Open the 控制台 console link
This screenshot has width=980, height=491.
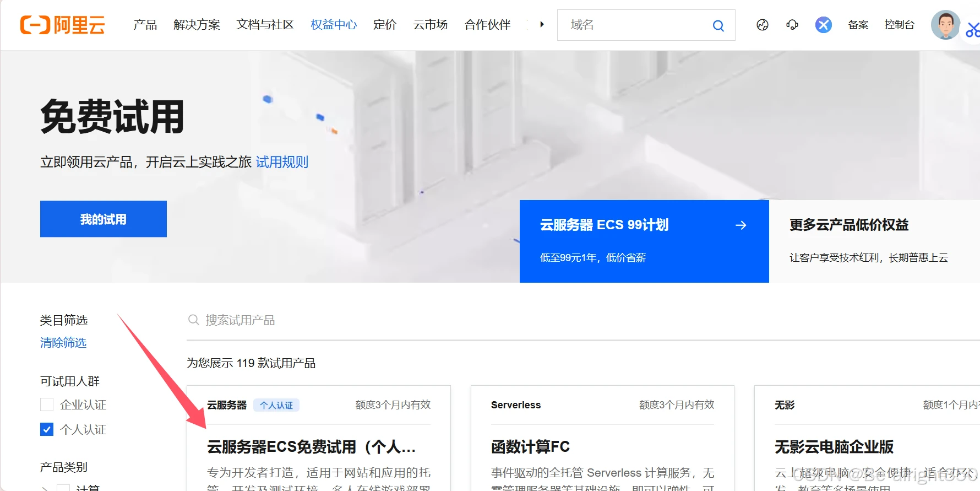900,25
